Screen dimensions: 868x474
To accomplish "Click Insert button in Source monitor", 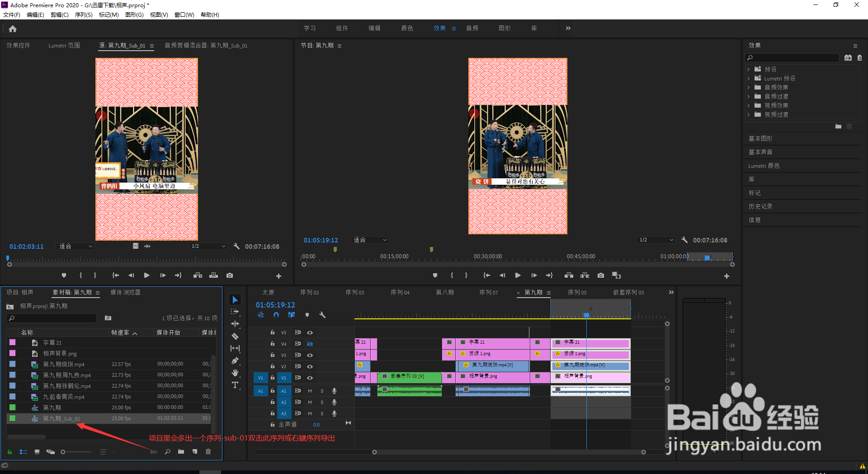I will click(x=198, y=275).
